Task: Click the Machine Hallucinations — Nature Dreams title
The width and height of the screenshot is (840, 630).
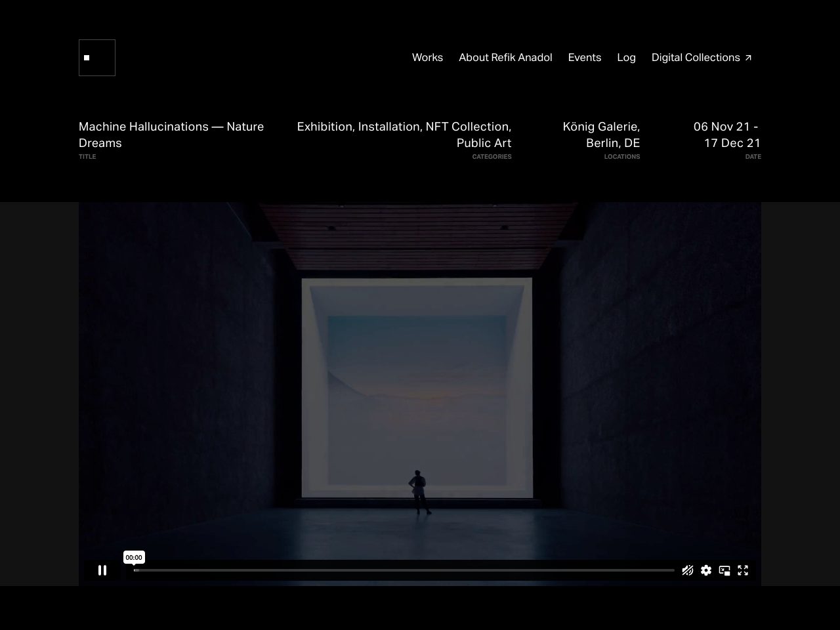Action: (x=171, y=135)
